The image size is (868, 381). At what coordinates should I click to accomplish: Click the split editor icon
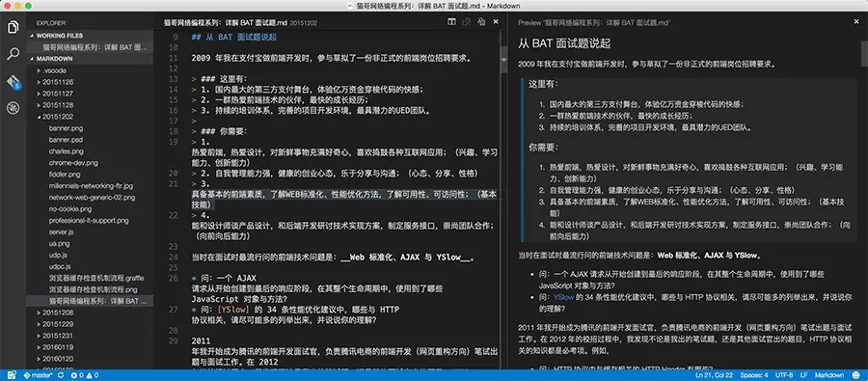[451, 22]
